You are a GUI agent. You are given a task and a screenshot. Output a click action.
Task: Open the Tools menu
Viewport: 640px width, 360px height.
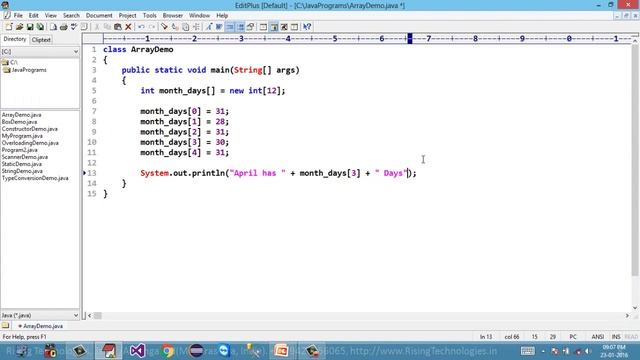[149, 16]
